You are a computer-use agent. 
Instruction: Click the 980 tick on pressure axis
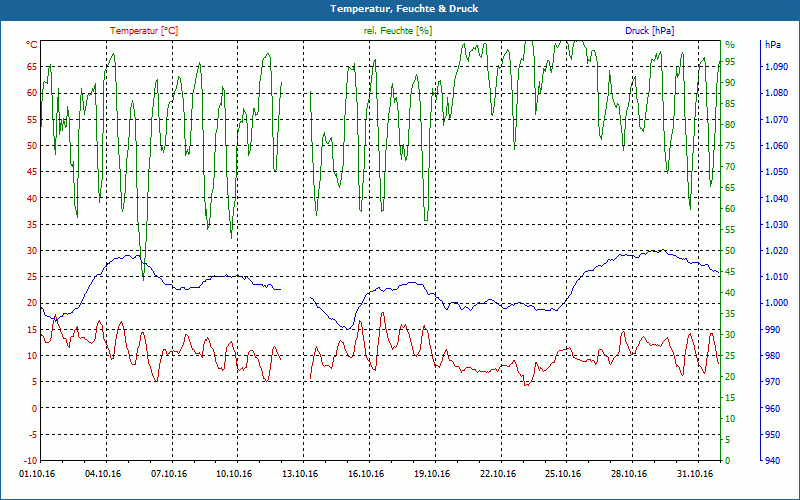coord(772,356)
